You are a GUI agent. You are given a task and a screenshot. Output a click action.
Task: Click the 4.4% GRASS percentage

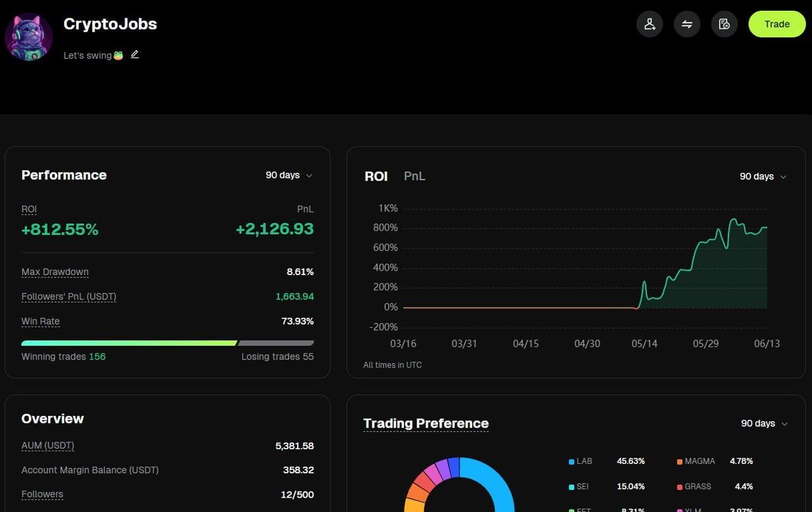point(744,486)
